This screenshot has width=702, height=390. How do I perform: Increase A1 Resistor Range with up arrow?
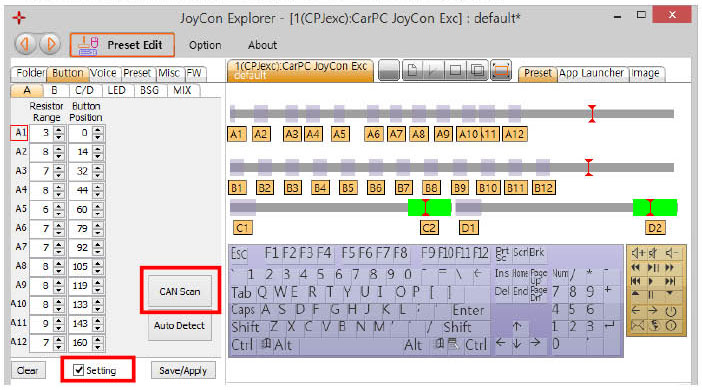click(59, 129)
